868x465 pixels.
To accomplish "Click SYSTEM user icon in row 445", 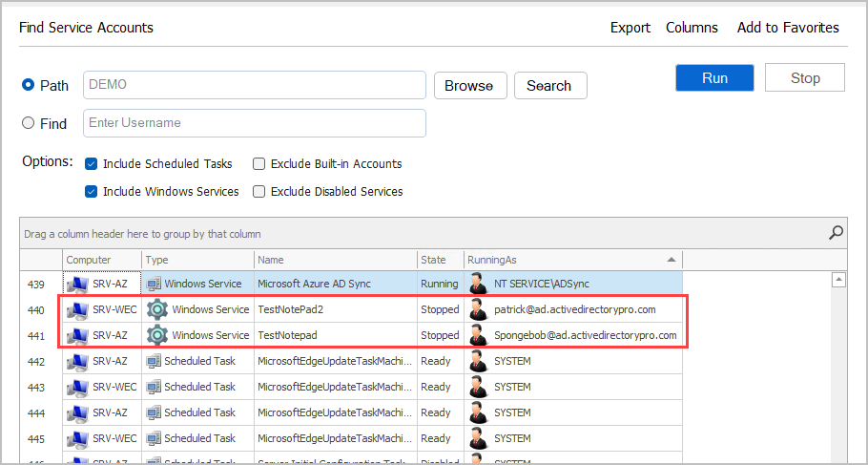I will (x=478, y=438).
